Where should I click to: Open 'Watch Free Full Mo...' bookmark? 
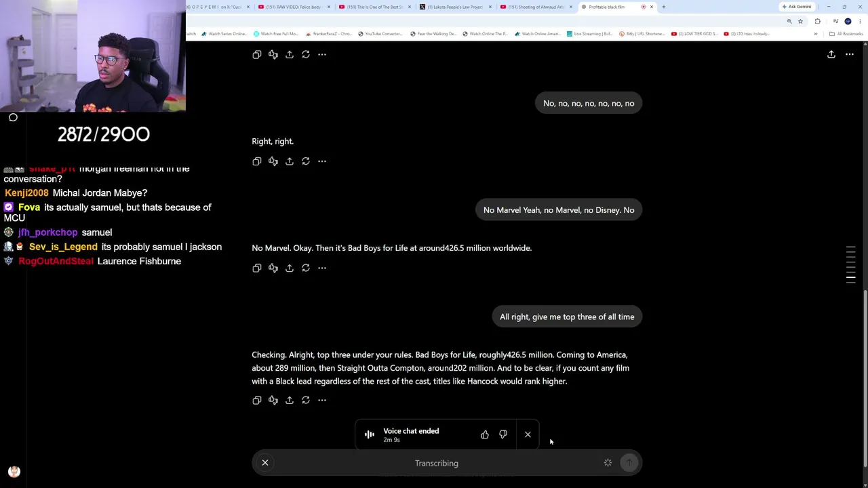(275, 34)
